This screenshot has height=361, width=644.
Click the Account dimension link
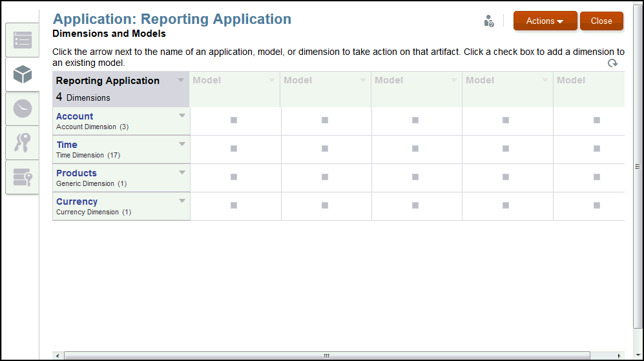tap(75, 116)
